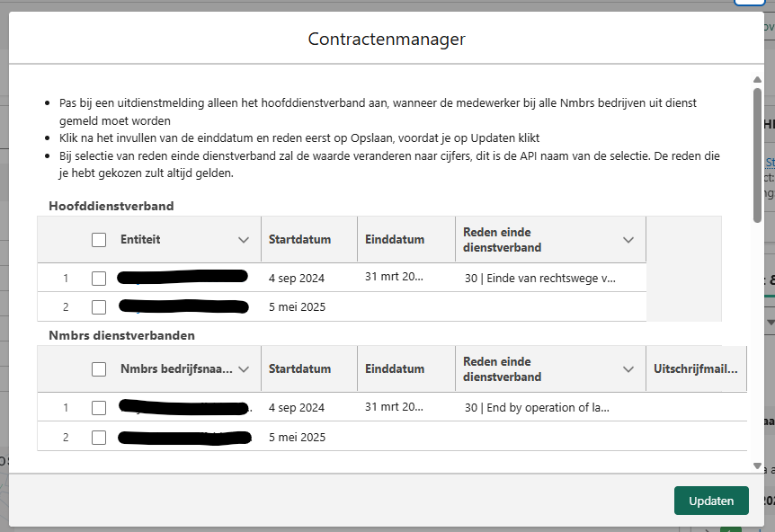Expand Reden einde dienstverband menu in Hoofddienstverband table
This screenshot has height=532, width=775.
tap(628, 240)
